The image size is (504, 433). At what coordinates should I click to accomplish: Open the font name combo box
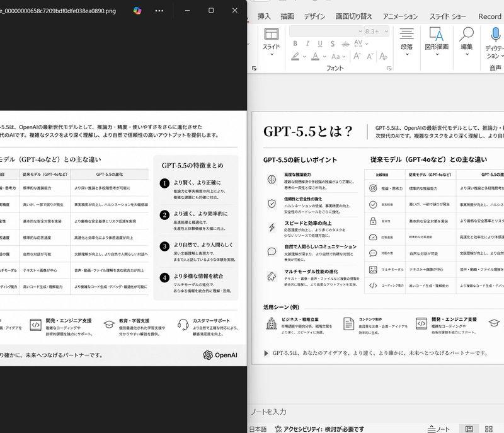(x=326, y=31)
